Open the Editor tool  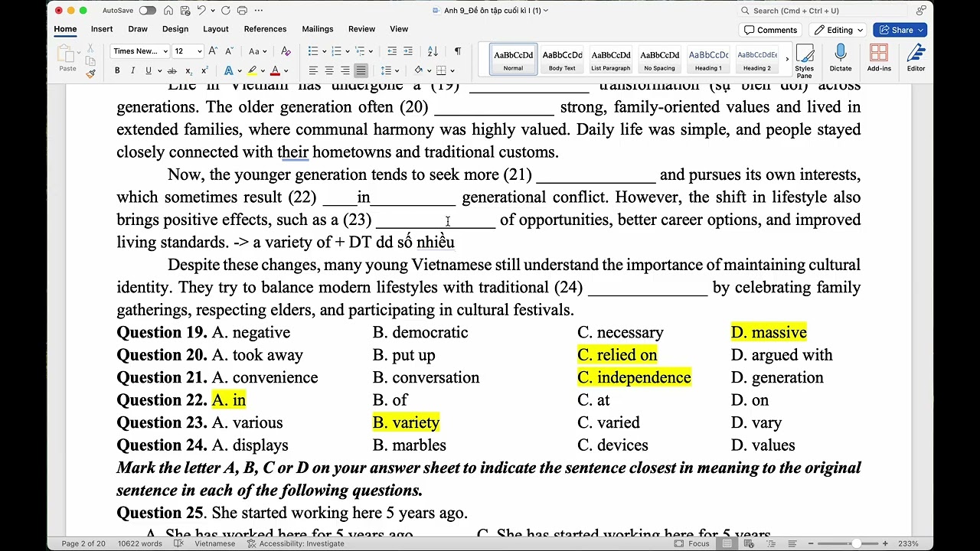[x=916, y=58]
